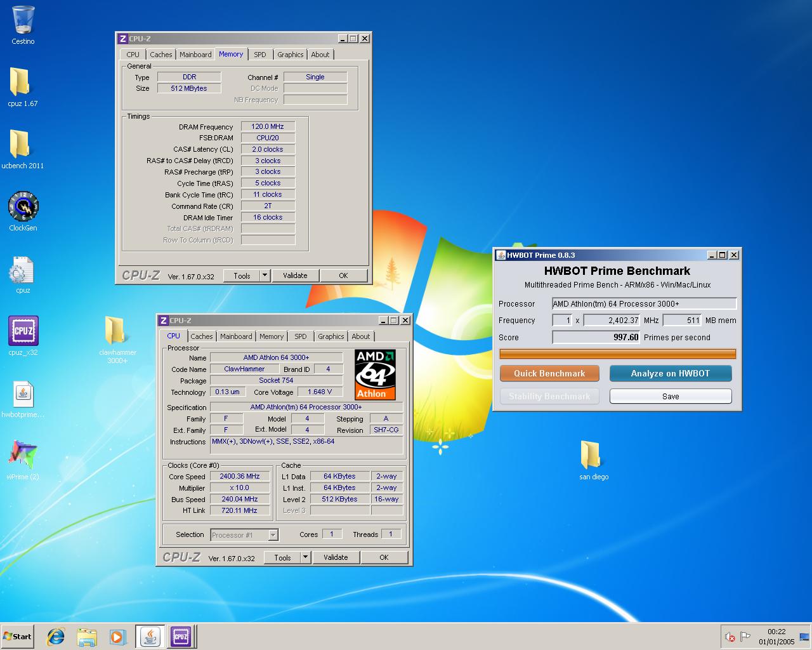The width and height of the screenshot is (812, 650).
Task: Click Tools button in CPU tab window
Action: [282, 557]
